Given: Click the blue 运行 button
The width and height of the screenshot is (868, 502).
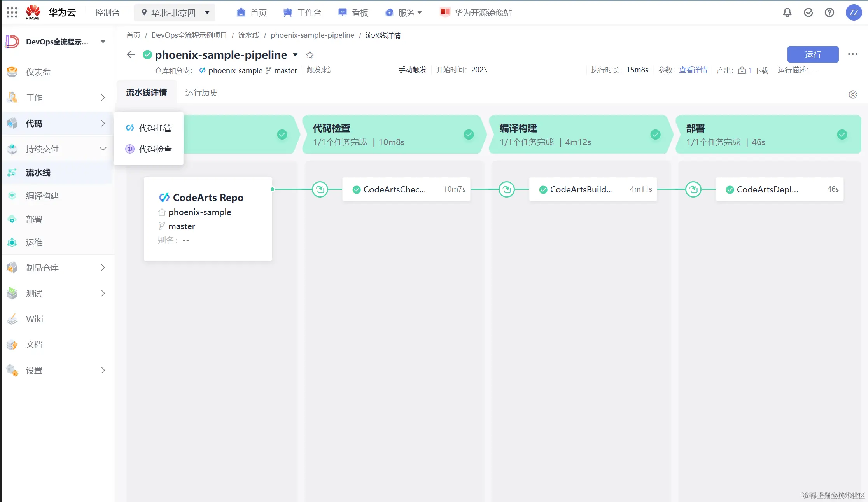Looking at the screenshot, I should (813, 54).
